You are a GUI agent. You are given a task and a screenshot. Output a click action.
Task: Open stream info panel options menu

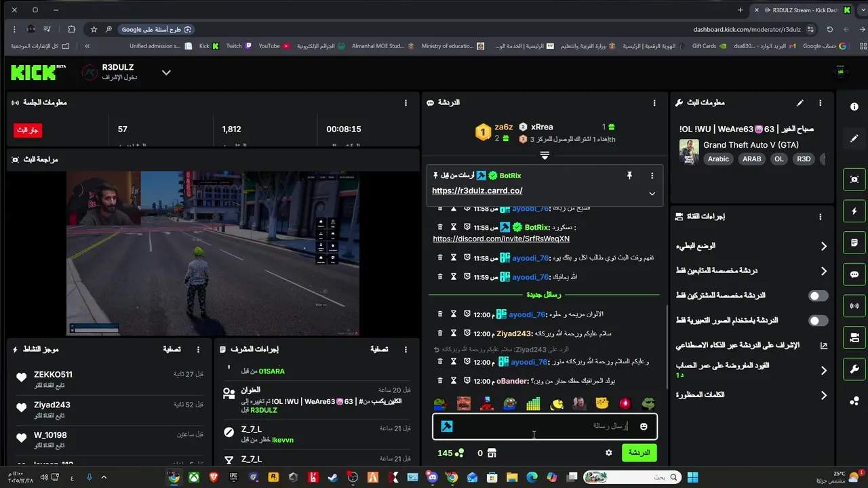(820, 103)
